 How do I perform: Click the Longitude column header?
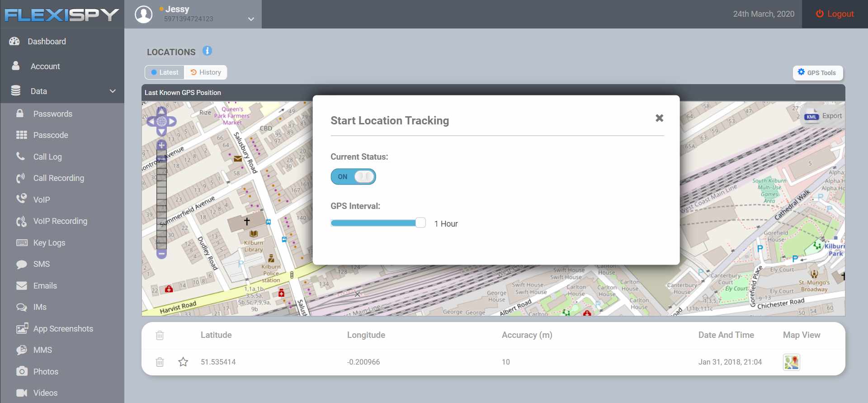(x=366, y=335)
